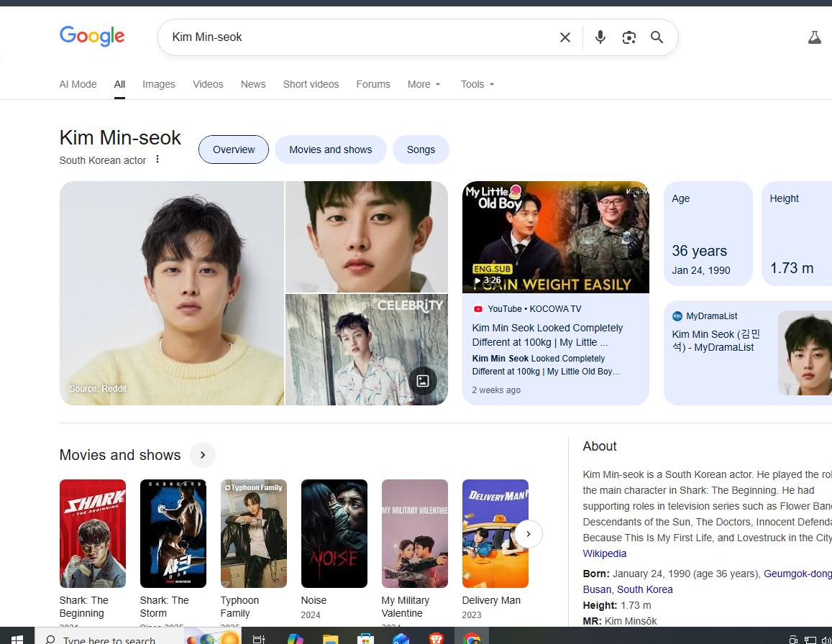Screen dimensions: 832x644
Task: Open the MyDramaList result card
Action: [x=748, y=353]
